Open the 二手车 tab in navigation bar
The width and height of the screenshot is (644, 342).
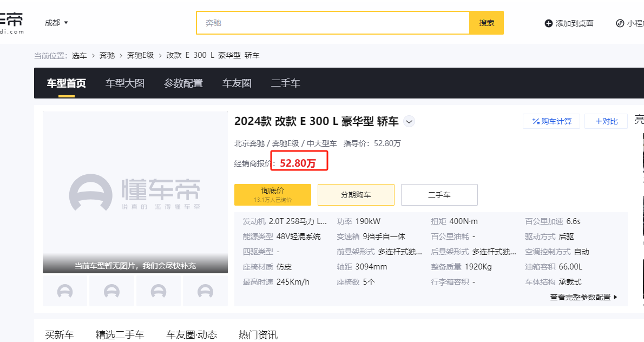pos(285,83)
